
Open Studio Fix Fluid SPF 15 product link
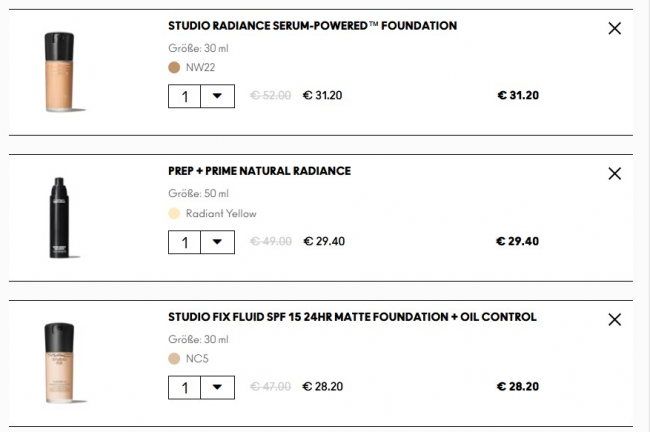352,317
